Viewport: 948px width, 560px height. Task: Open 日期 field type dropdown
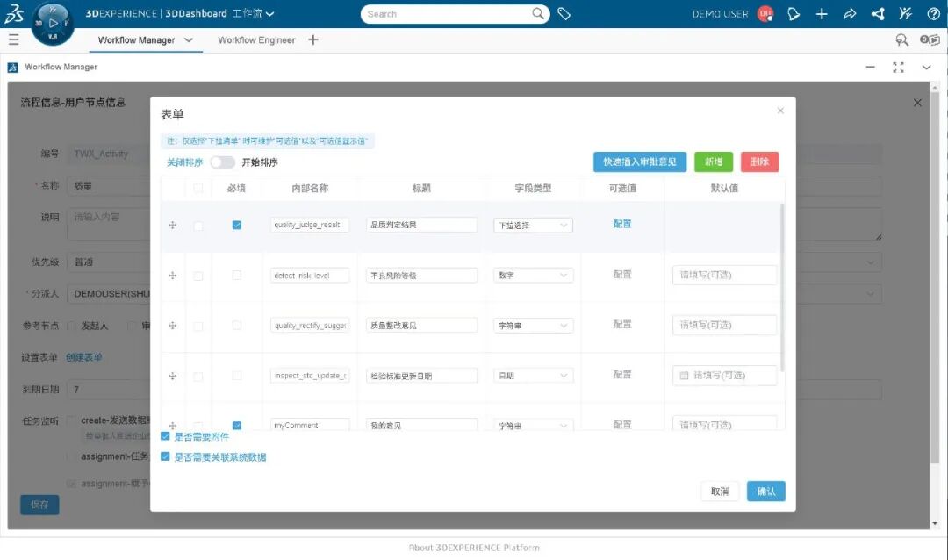533,376
